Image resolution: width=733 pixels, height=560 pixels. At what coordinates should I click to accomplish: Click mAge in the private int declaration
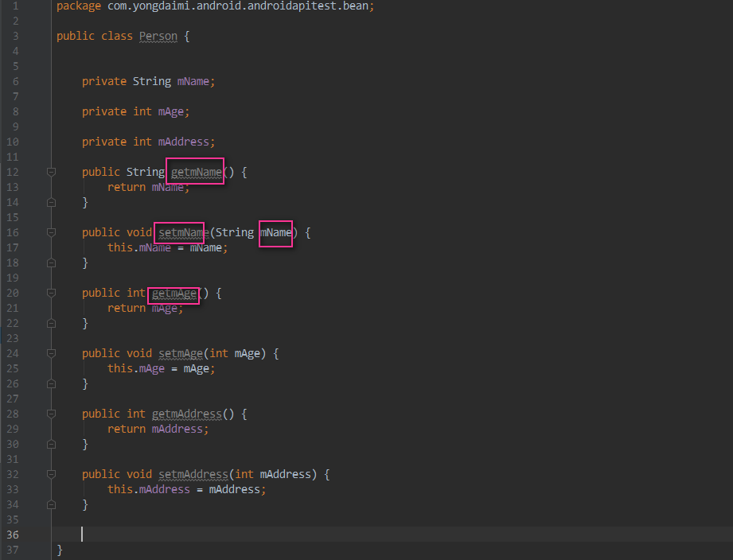170,112
